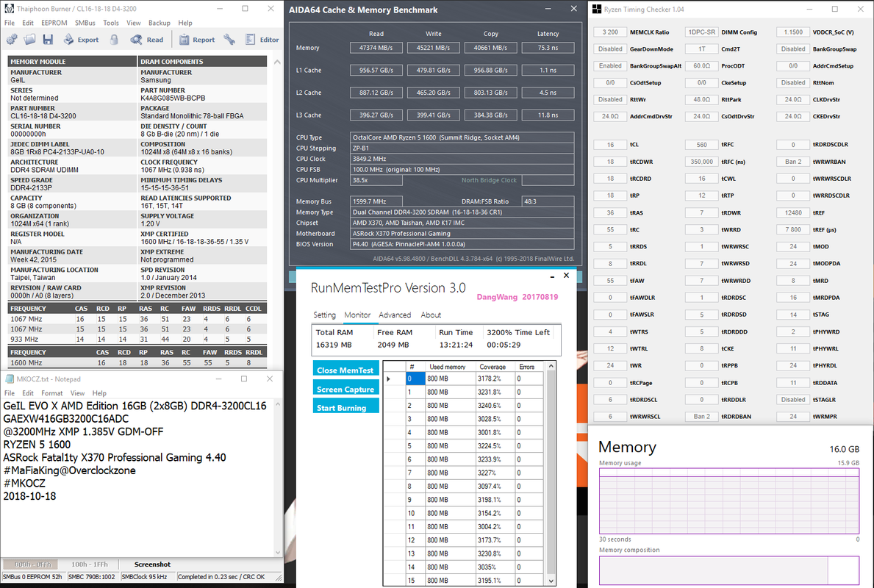Open Thaiphoon Burner settings gears icon

click(12, 40)
